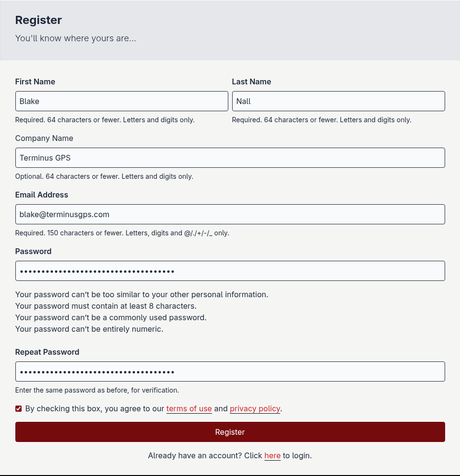
Task: Click the Company Name input box
Action: [x=230, y=158]
